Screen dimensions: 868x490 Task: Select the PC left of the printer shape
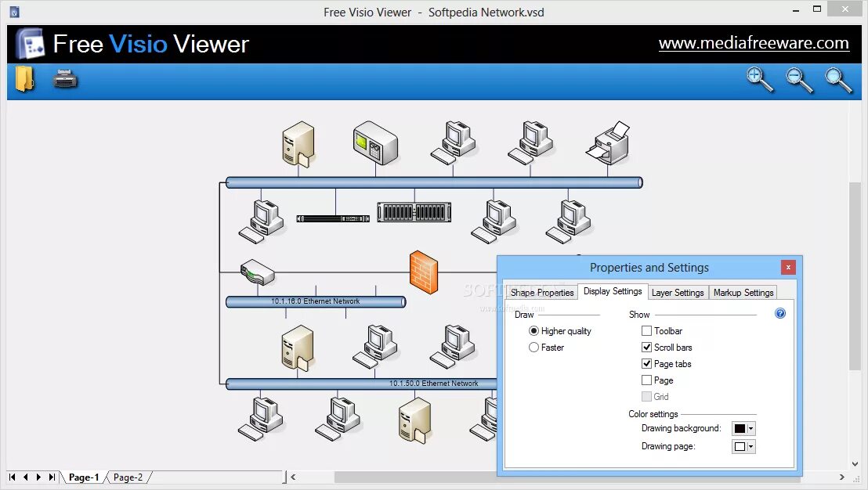point(530,142)
